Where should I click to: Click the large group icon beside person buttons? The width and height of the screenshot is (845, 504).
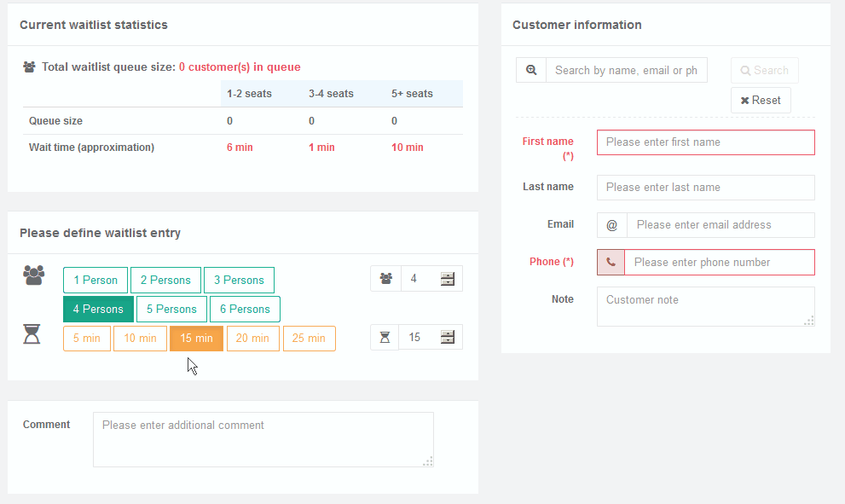pos(34,275)
